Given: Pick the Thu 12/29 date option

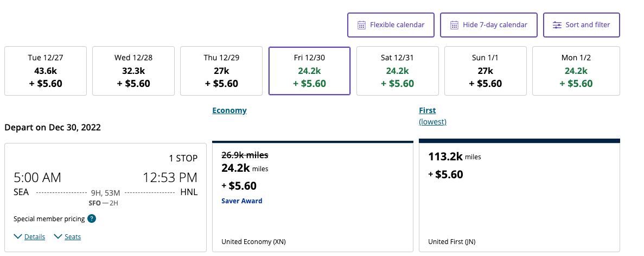Looking at the screenshot, I should [221, 71].
